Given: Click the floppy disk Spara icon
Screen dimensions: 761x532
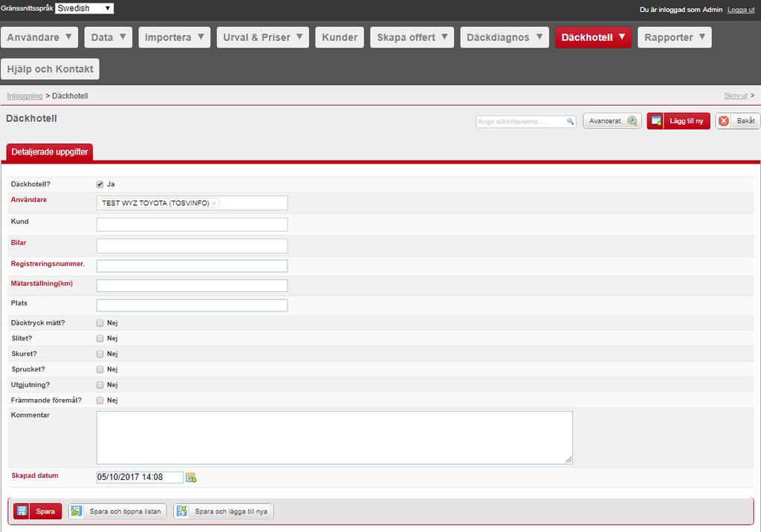Looking at the screenshot, I should (22, 511).
